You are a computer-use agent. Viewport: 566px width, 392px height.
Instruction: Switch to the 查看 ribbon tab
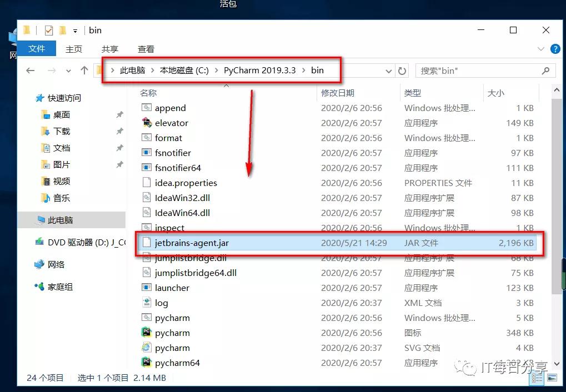(146, 49)
